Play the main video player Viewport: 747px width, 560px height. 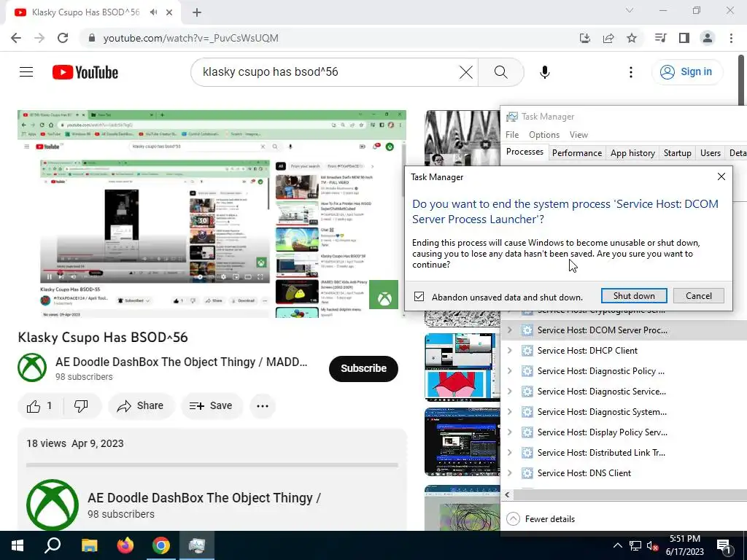[x=212, y=214]
